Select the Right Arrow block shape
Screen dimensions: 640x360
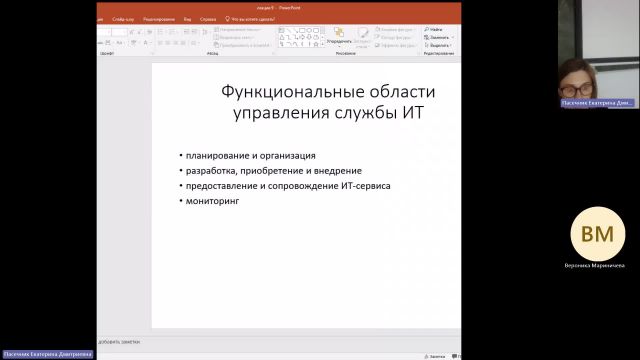[x=302, y=37]
